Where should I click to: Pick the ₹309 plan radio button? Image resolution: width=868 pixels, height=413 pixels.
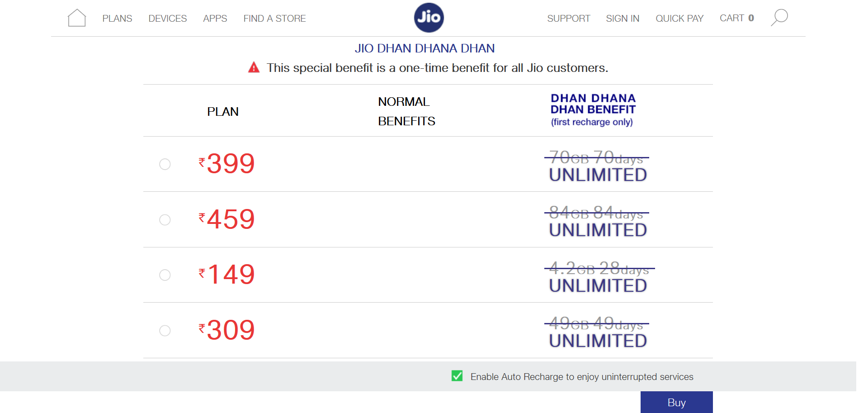coord(165,331)
